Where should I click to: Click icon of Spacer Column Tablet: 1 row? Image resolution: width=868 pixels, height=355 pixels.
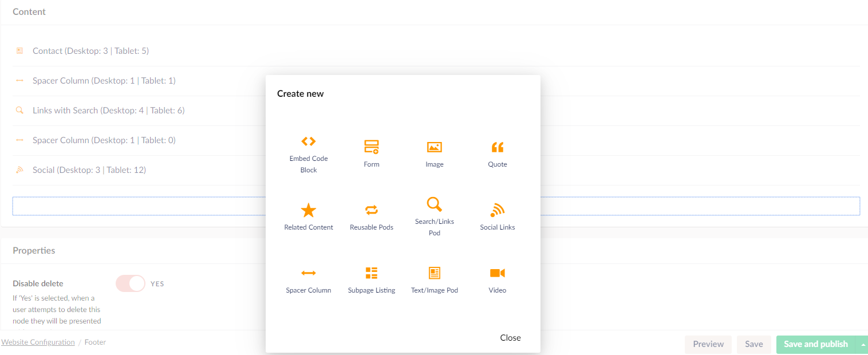pyautogui.click(x=20, y=81)
